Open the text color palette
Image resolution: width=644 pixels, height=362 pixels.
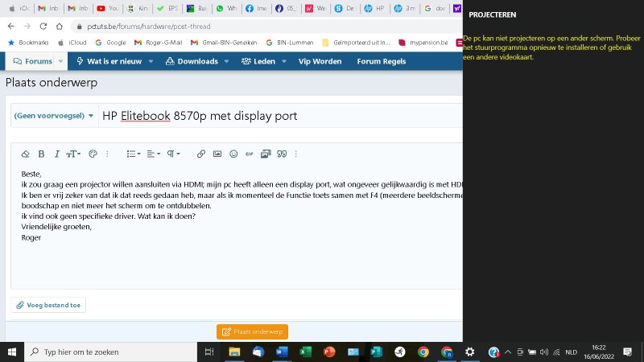tap(93, 154)
